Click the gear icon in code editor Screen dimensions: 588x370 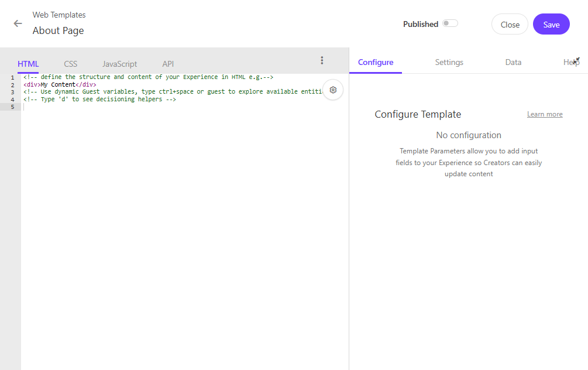pos(333,90)
